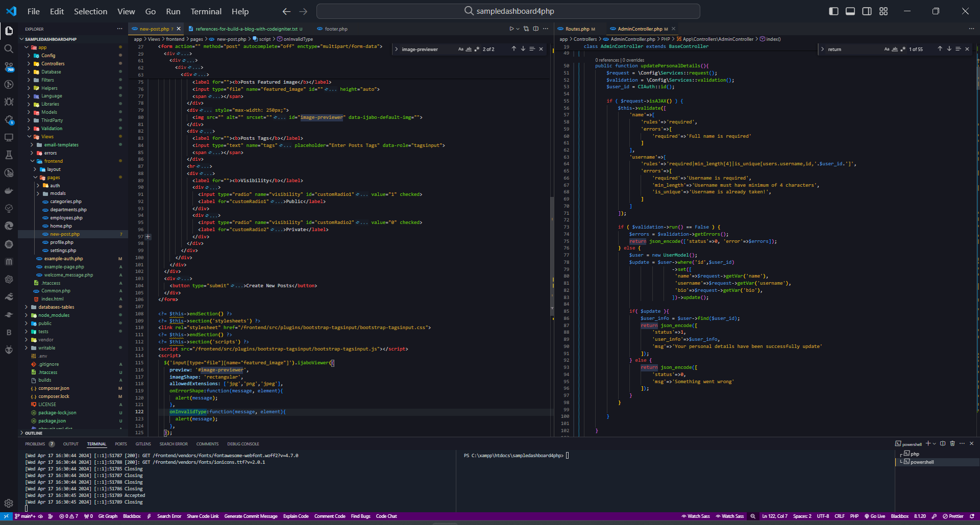Click the first Watch Sass button in the status bar

[695, 516]
